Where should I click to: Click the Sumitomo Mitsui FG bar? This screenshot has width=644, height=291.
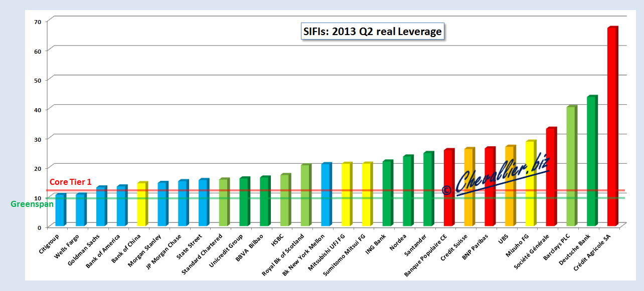point(368,194)
